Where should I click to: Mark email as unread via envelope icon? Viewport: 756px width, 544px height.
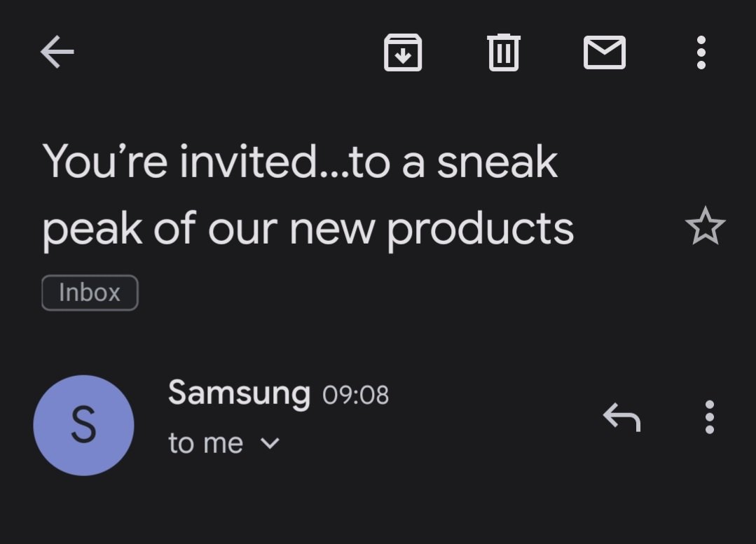pyautogui.click(x=605, y=52)
